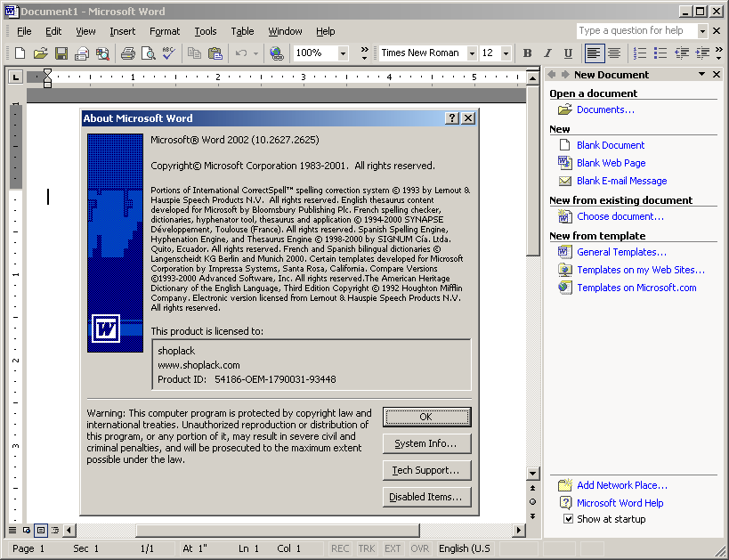Click the Tech Support button
The height and width of the screenshot is (560, 729).
tap(426, 470)
